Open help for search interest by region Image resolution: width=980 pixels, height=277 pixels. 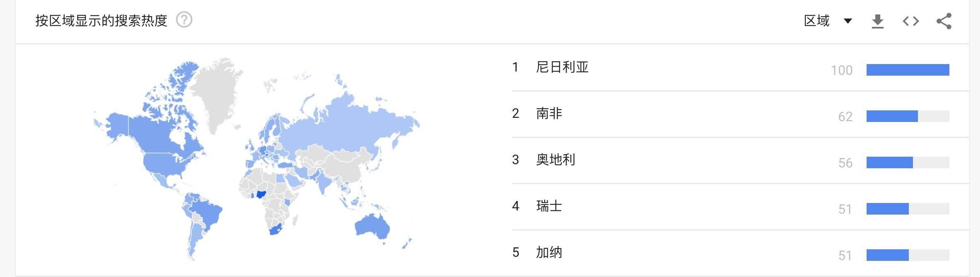(184, 20)
